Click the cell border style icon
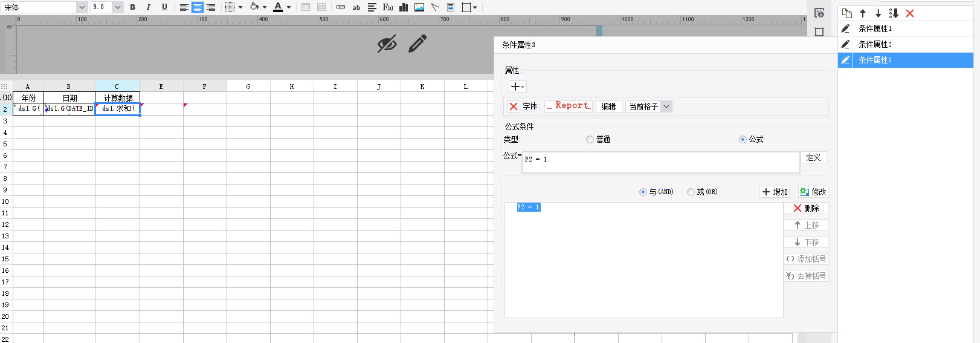The image size is (980, 343). click(x=230, y=7)
